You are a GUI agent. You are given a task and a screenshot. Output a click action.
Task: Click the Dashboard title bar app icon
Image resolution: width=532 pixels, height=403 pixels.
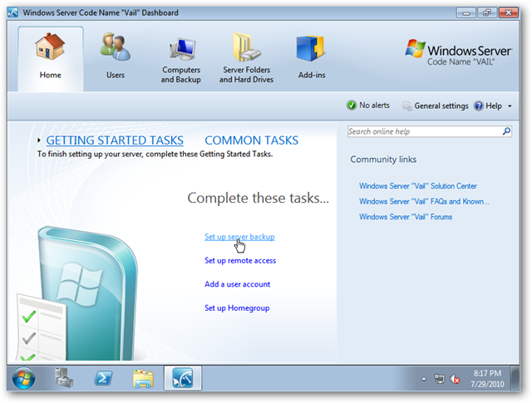point(13,13)
